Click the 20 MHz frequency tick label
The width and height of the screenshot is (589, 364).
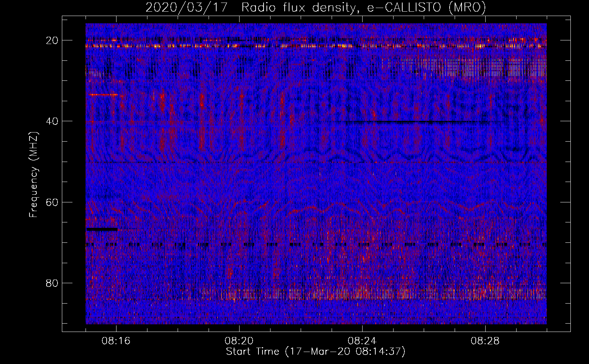tap(52, 40)
